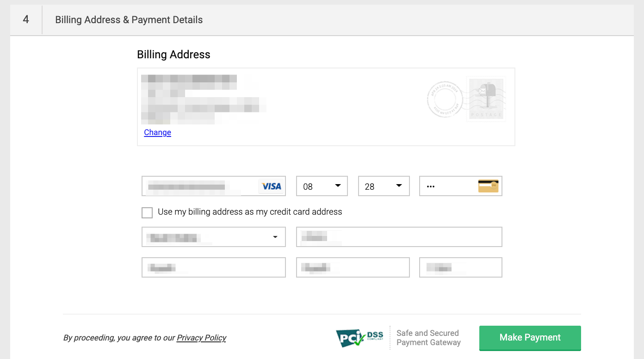This screenshot has width=644, height=359.
Task: Click the zip code input field
Action: [353, 267]
